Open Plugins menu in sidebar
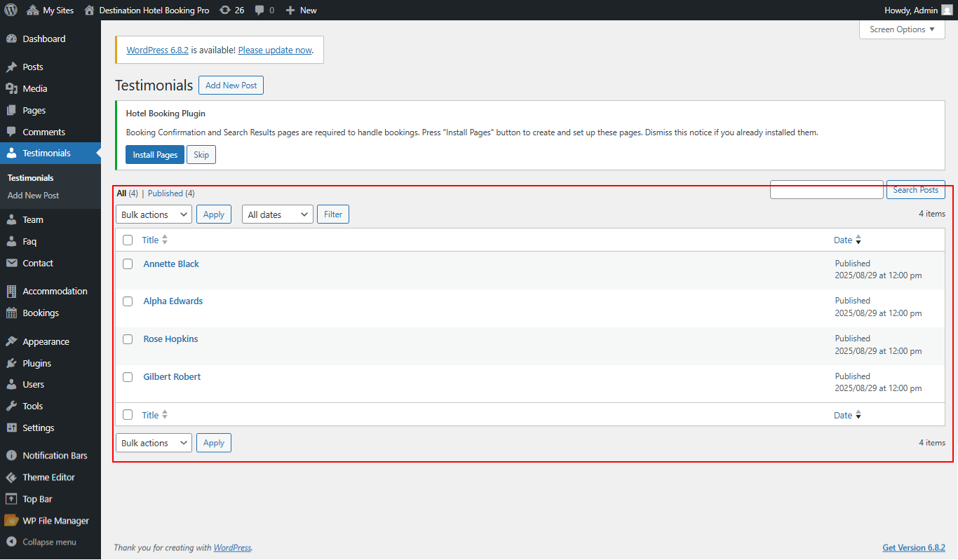The height and width of the screenshot is (560, 958). pos(50,363)
